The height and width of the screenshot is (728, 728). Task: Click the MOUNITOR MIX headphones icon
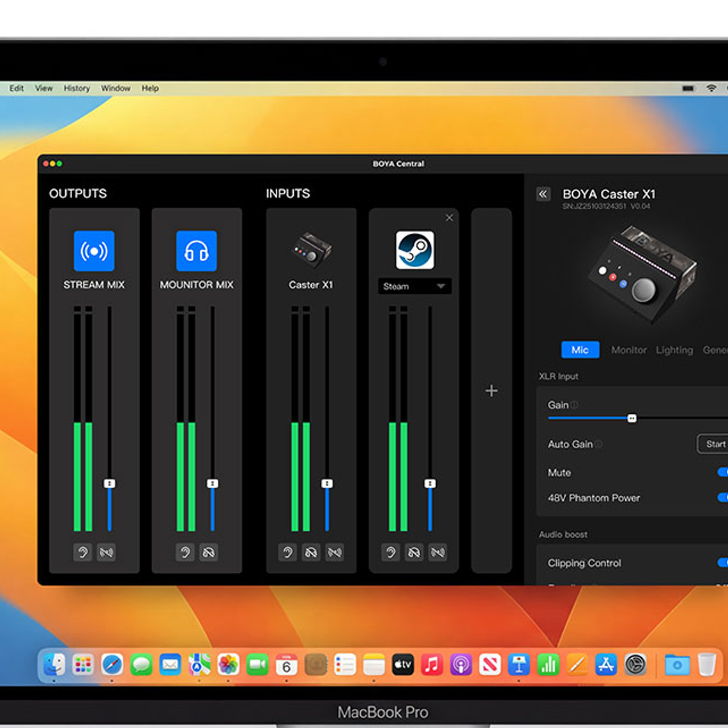tap(197, 250)
